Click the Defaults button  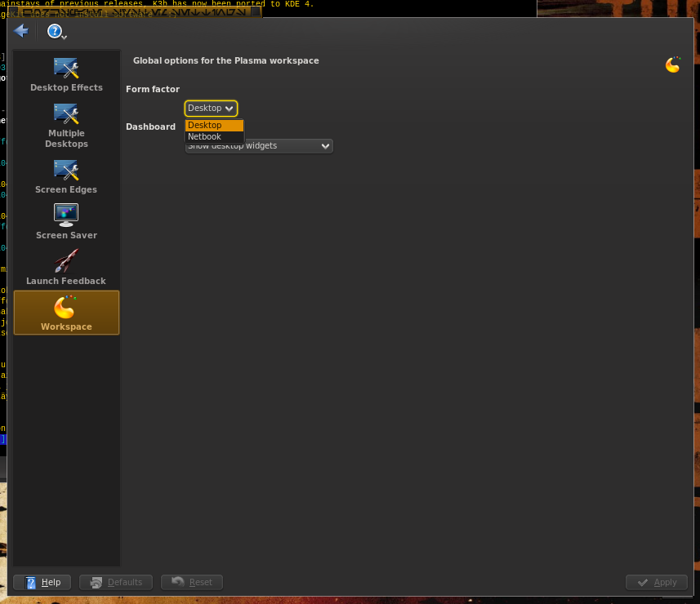tap(116, 582)
